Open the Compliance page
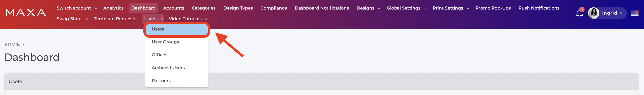The width and height of the screenshot is (644, 95). click(274, 8)
